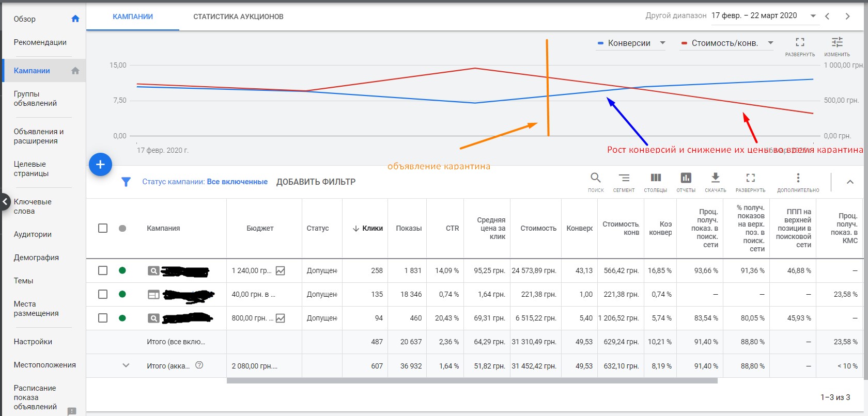Open Дополнительно three-dot menu
Image resolution: width=868 pixels, height=416 pixels.
[798, 178]
